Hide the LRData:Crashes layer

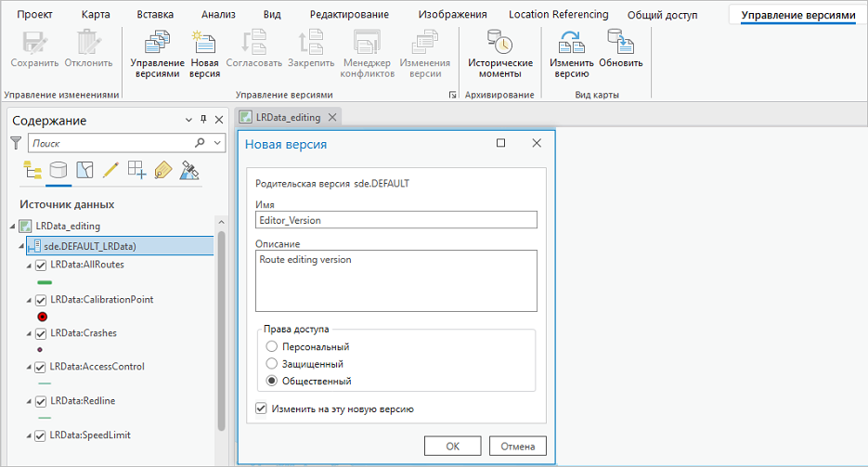(41, 333)
